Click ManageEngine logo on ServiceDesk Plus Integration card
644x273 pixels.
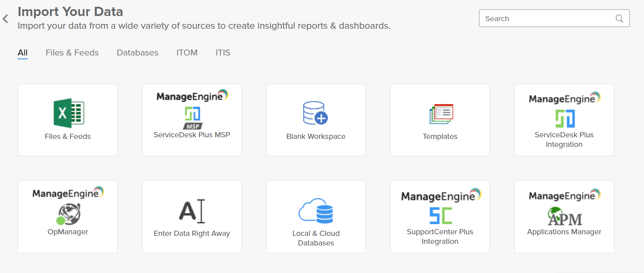(564, 98)
